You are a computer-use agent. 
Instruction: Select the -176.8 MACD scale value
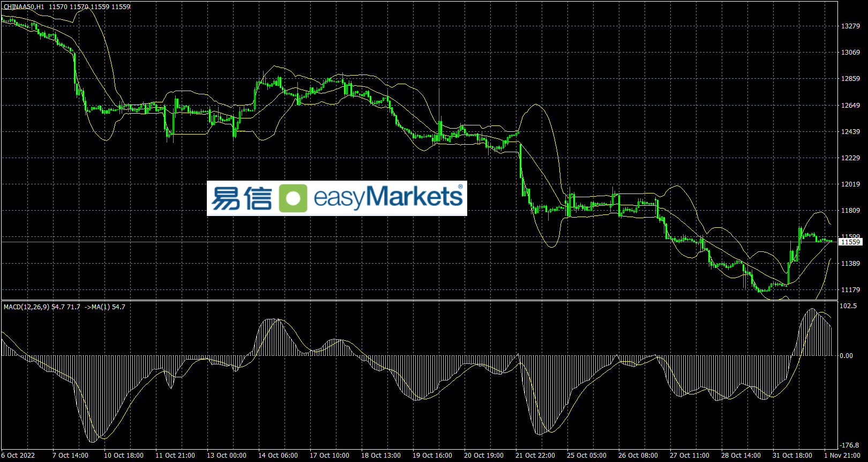point(849,445)
